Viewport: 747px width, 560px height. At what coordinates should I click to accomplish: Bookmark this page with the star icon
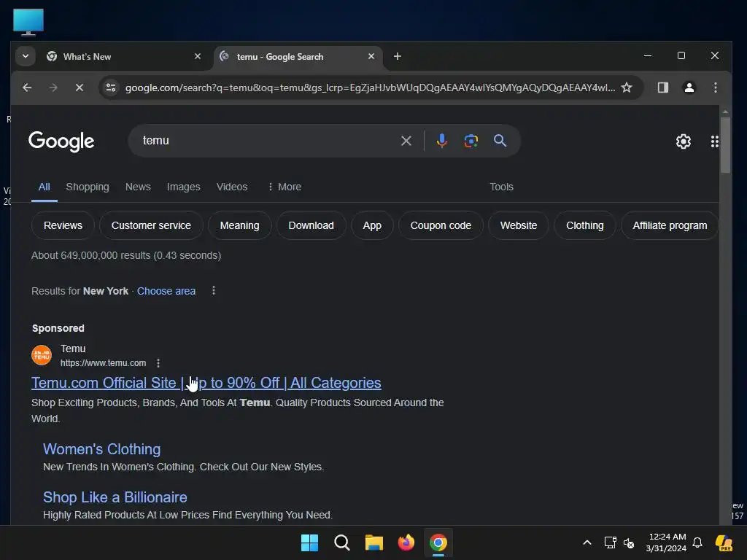(627, 87)
